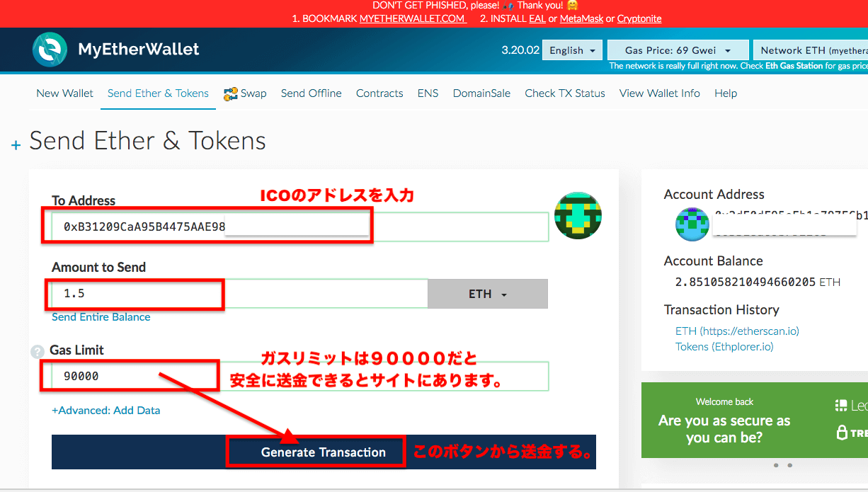Click the MyEtherWallet title text

coord(139,50)
